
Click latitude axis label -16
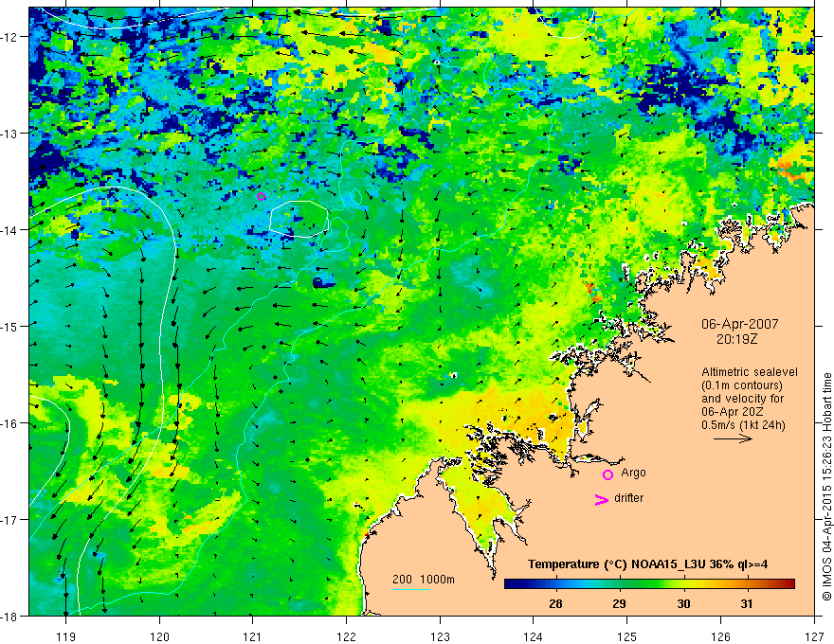coord(10,423)
